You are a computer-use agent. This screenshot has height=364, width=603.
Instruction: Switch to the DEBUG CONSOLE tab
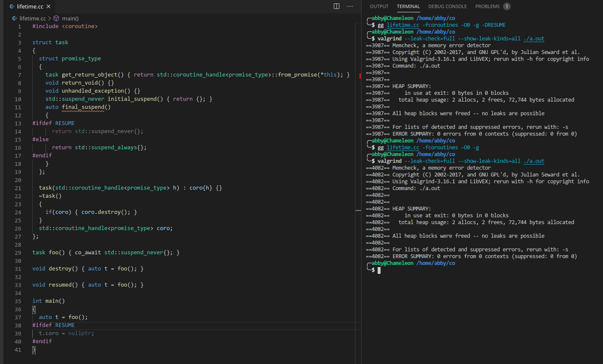tap(447, 6)
